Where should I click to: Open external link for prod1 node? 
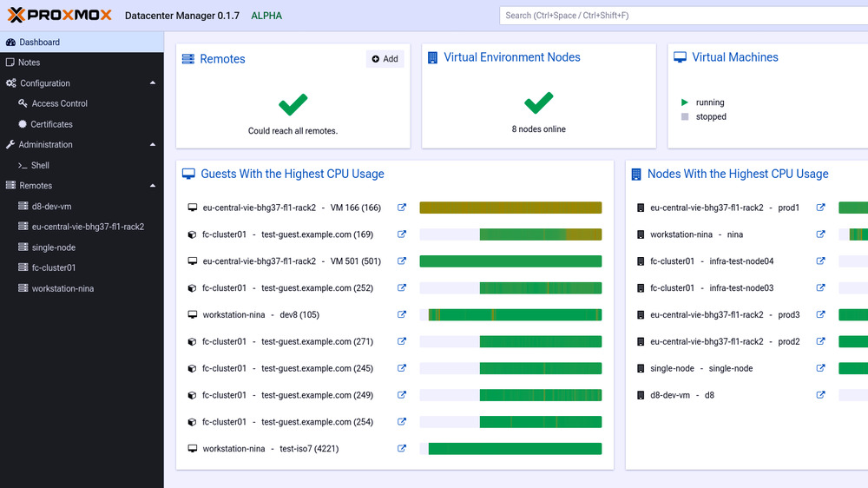click(820, 208)
